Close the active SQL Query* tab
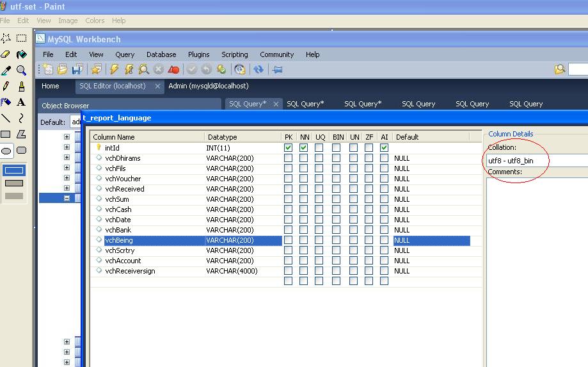This screenshot has height=367, width=588. click(276, 104)
